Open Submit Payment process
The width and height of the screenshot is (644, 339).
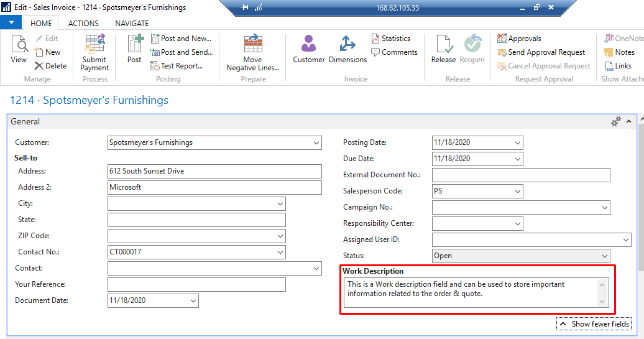point(95,53)
